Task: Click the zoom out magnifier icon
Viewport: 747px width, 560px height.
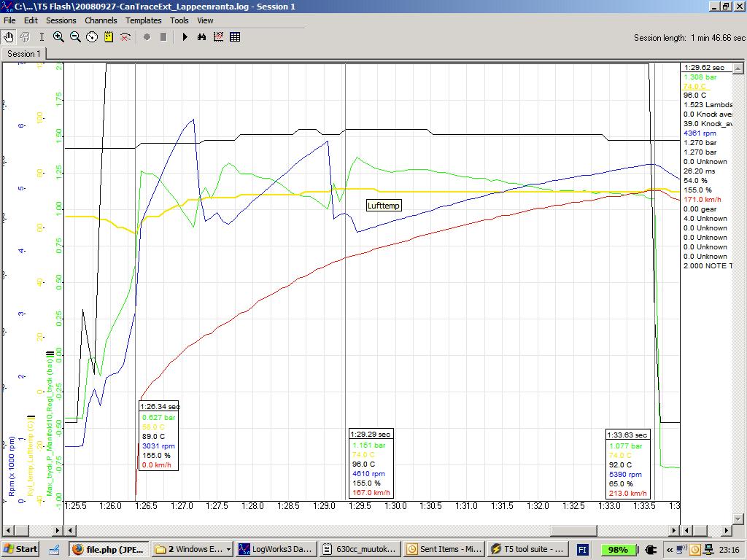Action: tap(75, 37)
